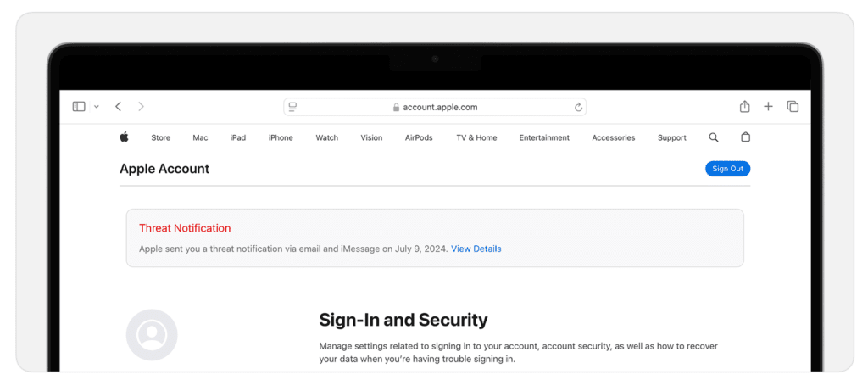Open the iPad menu item
868x380 pixels.
(x=238, y=138)
